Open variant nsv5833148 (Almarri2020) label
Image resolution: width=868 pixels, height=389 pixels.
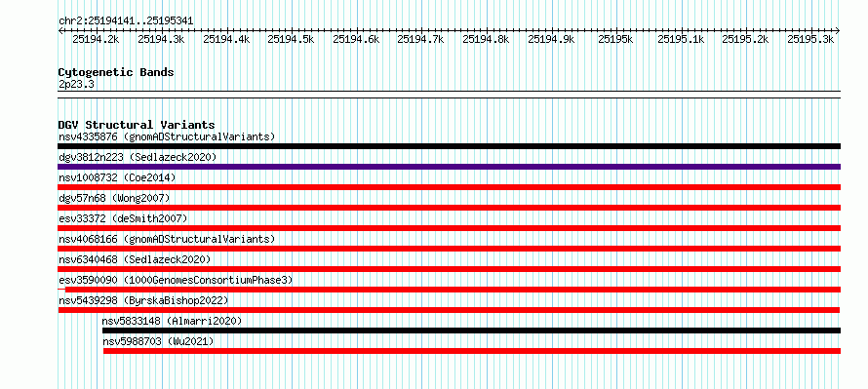pyautogui.click(x=173, y=321)
